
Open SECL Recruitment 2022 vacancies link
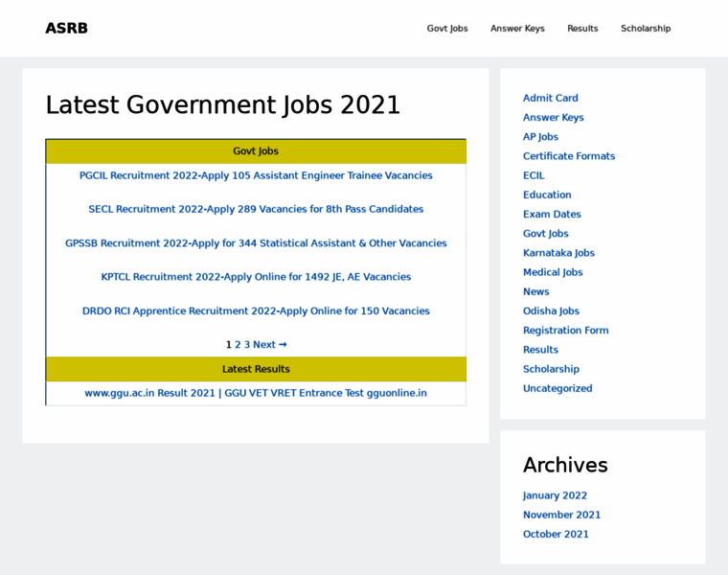pos(256,209)
